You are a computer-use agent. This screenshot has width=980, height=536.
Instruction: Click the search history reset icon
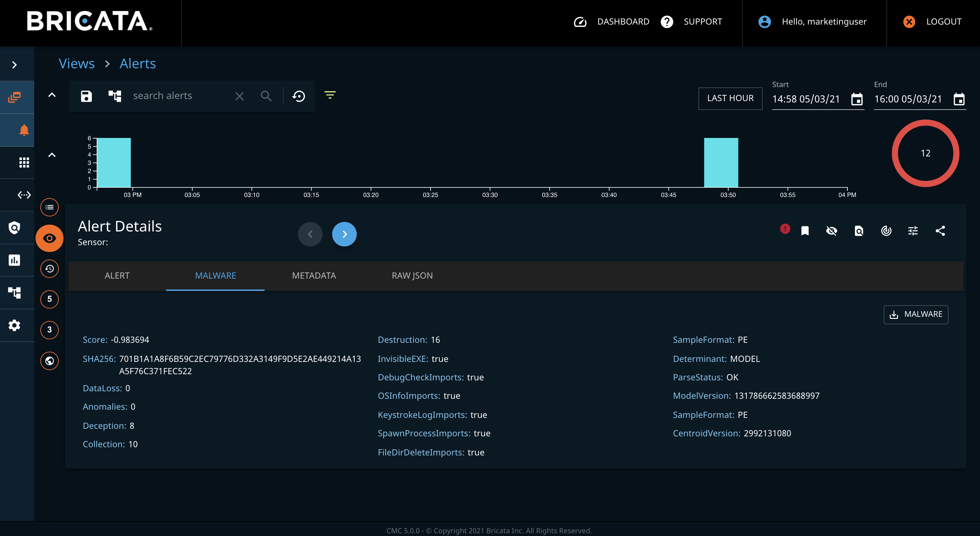[x=299, y=96]
